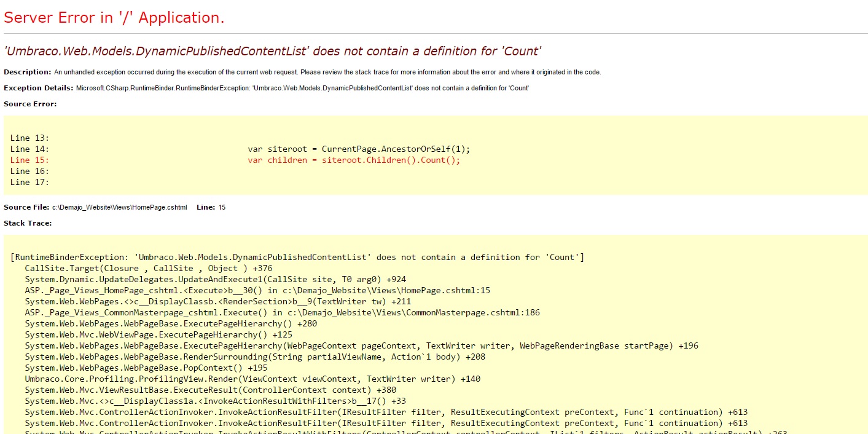This screenshot has width=868, height=434.
Task: Click the "Source Error:" label
Action: (x=30, y=104)
